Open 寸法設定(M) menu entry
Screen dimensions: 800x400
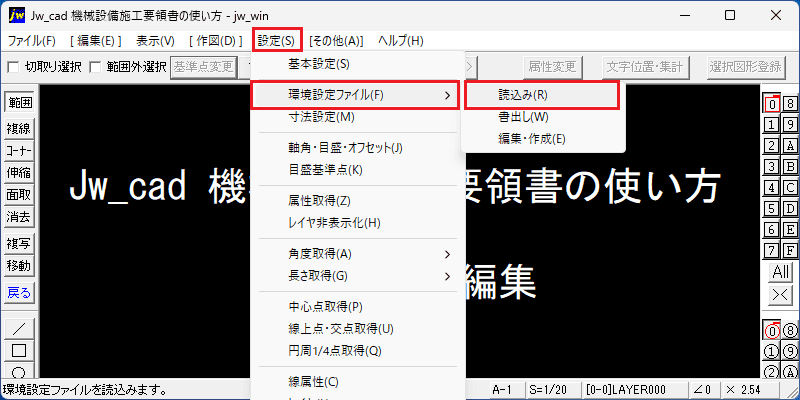[358, 117]
